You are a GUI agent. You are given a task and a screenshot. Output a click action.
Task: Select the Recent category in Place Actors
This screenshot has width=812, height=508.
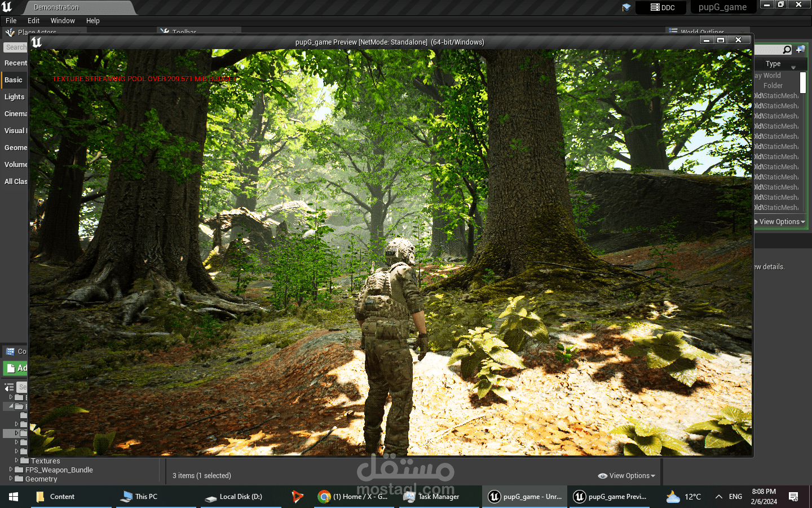coord(15,63)
